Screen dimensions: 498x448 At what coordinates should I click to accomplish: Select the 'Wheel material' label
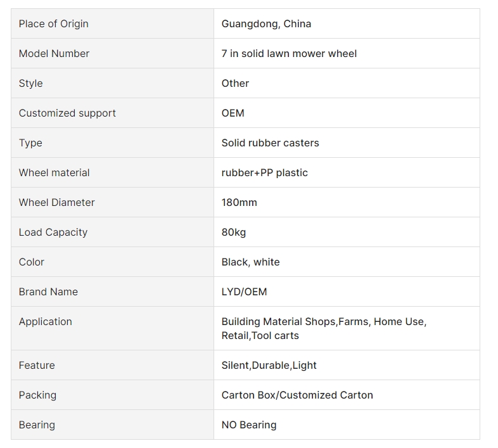[x=54, y=172]
